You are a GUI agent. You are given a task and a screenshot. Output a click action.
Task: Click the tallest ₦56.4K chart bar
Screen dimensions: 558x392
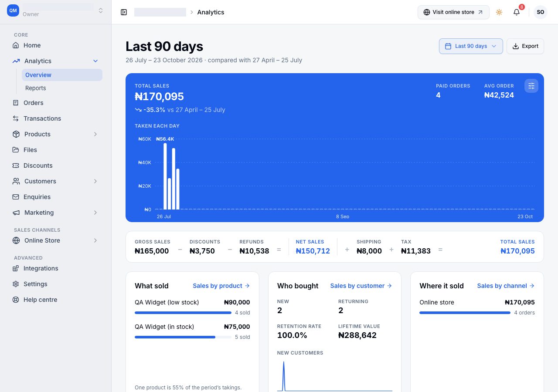pyautogui.click(x=165, y=176)
